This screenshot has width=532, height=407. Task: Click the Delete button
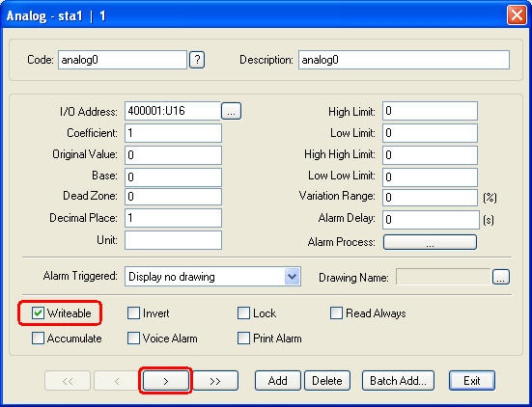[x=327, y=381]
